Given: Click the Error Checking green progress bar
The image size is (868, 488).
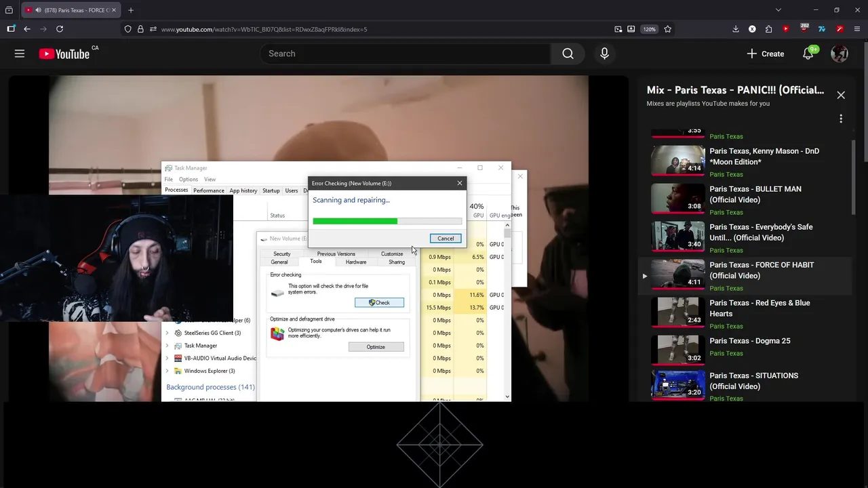Looking at the screenshot, I should tap(387, 221).
